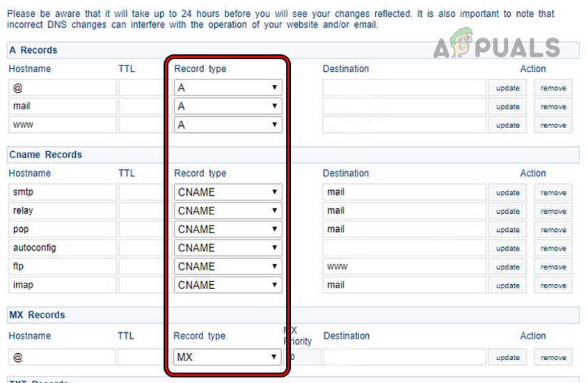Open record type dropdown for smtp CNAME
Screen dimensions: 588x383
(x=228, y=192)
